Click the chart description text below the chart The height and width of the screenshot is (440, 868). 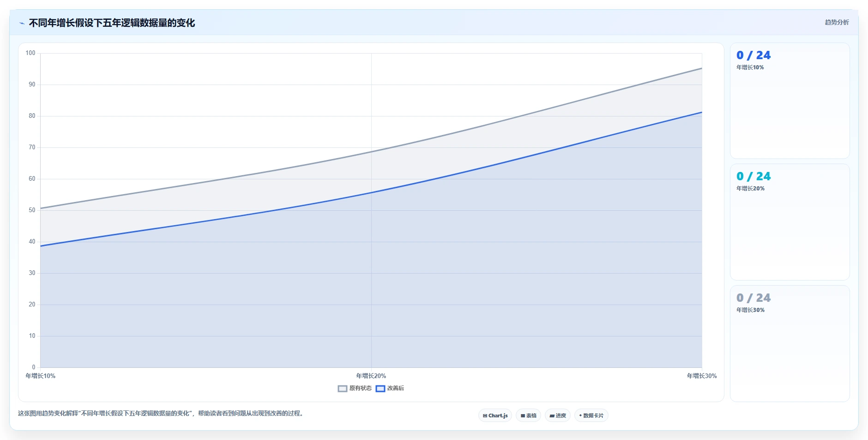pos(162,413)
